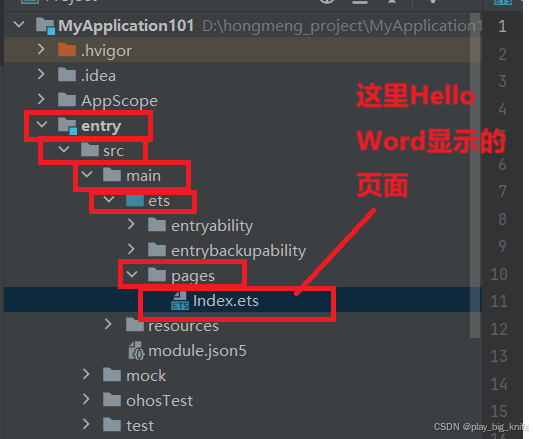Screen dimensions: 533x439
Task: Click the mock folder icon
Action: [x=112, y=375]
